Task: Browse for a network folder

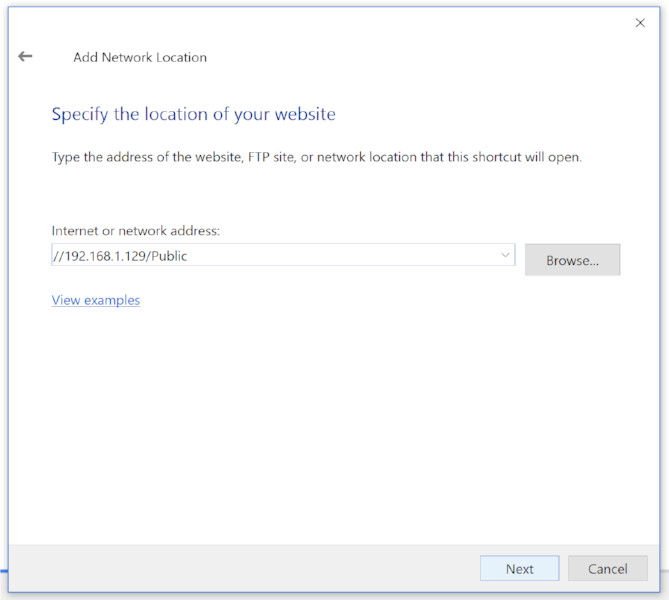Action: [x=572, y=260]
